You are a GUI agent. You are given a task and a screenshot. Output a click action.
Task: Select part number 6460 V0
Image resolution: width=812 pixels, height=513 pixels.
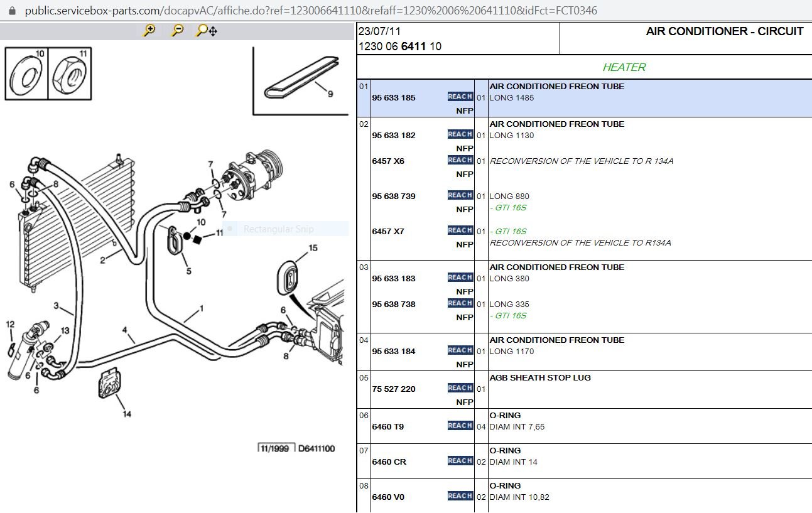pos(388,497)
